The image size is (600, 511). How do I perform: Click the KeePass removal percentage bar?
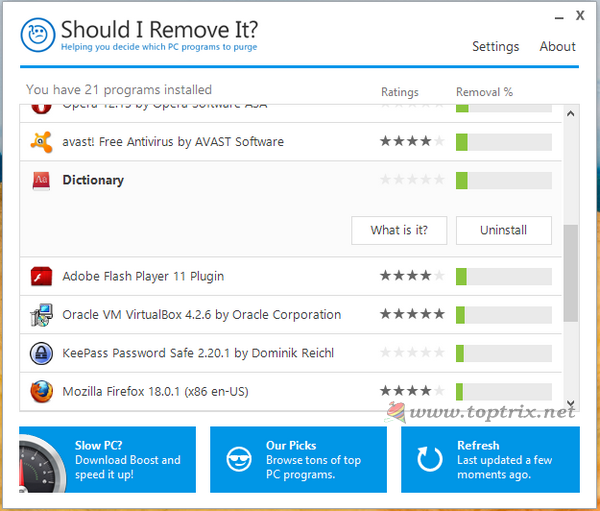pos(504,353)
